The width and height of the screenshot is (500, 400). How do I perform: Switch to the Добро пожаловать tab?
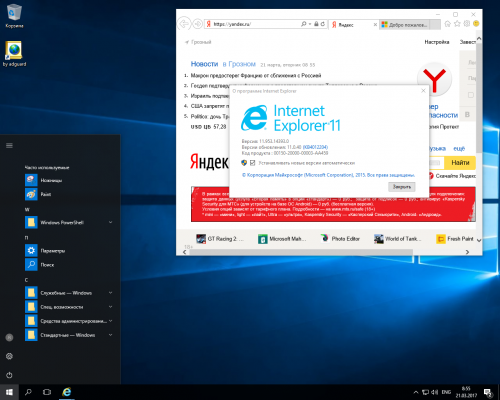pos(404,25)
